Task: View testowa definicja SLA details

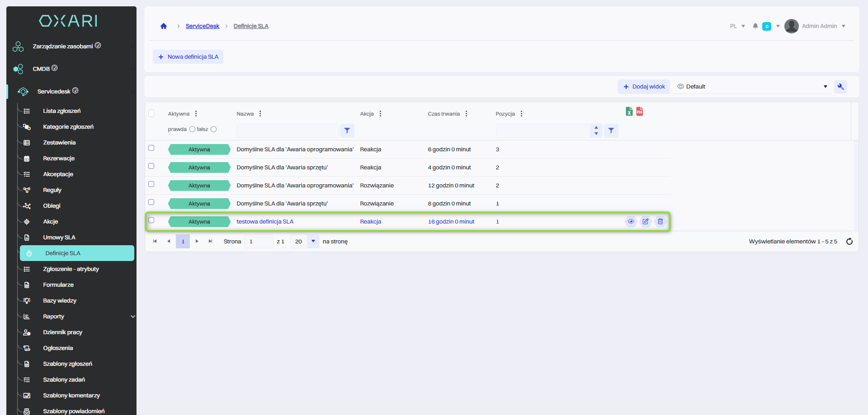Action: 631,222
